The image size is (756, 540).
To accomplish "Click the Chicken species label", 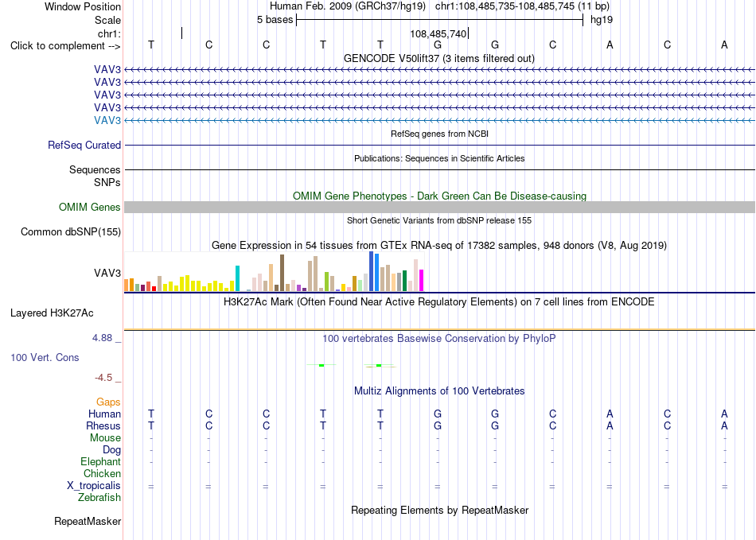I will (x=102, y=473).
